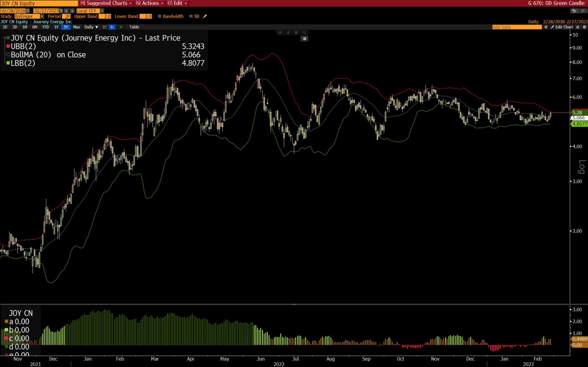Enable the Bandwidth checkbox
This screenshot has width=588, height=367.
click(159, 16)
